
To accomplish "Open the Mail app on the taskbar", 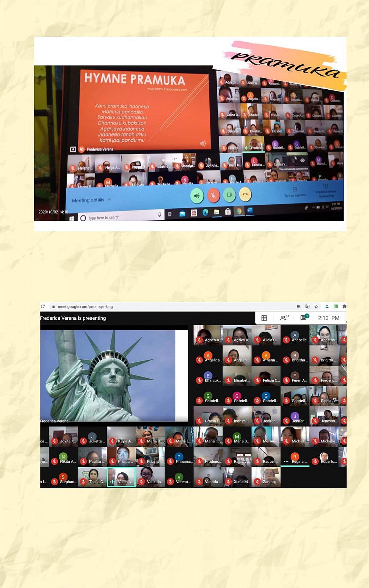I will point(182,214).
